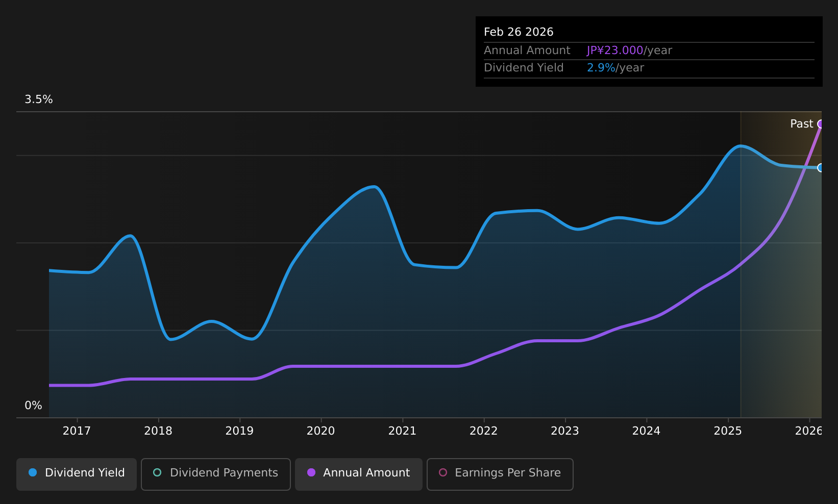Click the 2017 axis label

tap(77, 431)
